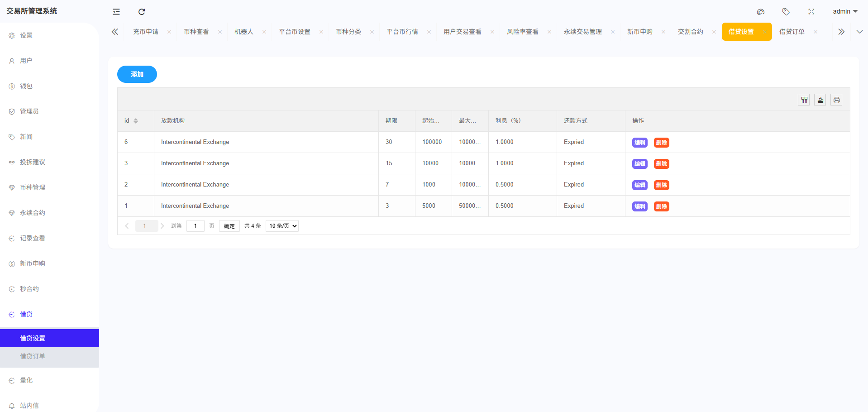
Task: Switch to the 借贷订单 tab
Action: 792,32
